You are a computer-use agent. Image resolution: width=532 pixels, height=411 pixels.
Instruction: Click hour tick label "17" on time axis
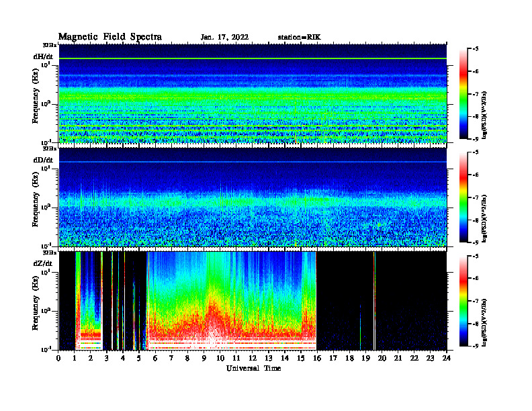tap(333, 358)
